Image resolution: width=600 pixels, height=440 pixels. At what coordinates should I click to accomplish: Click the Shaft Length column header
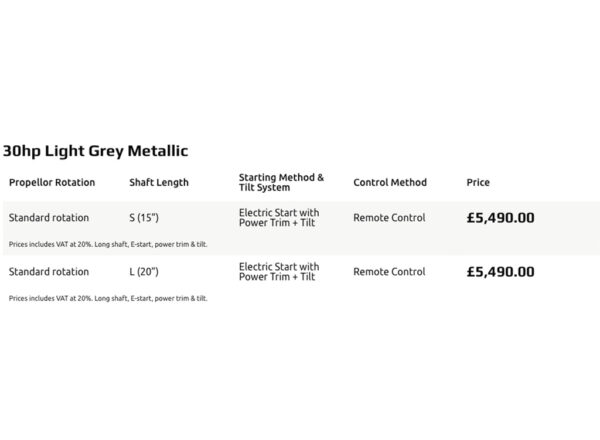(159, 183)
